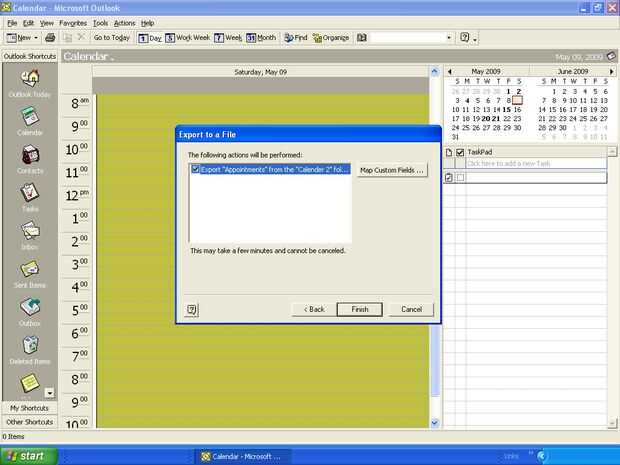Click the calendar icon beside May 09, 2009
The width and height of the screenshot is (620, 465).
[611, 57]
